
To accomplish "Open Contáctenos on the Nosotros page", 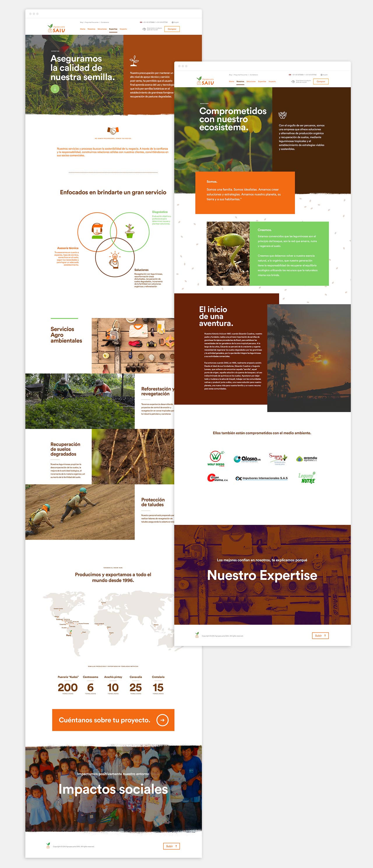I will coord(254,75).
